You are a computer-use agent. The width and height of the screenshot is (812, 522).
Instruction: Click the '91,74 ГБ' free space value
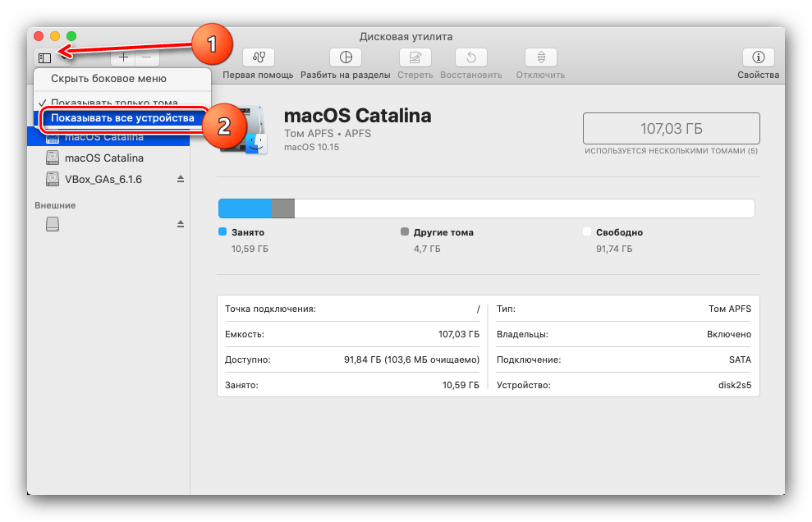tap(614, 249)
